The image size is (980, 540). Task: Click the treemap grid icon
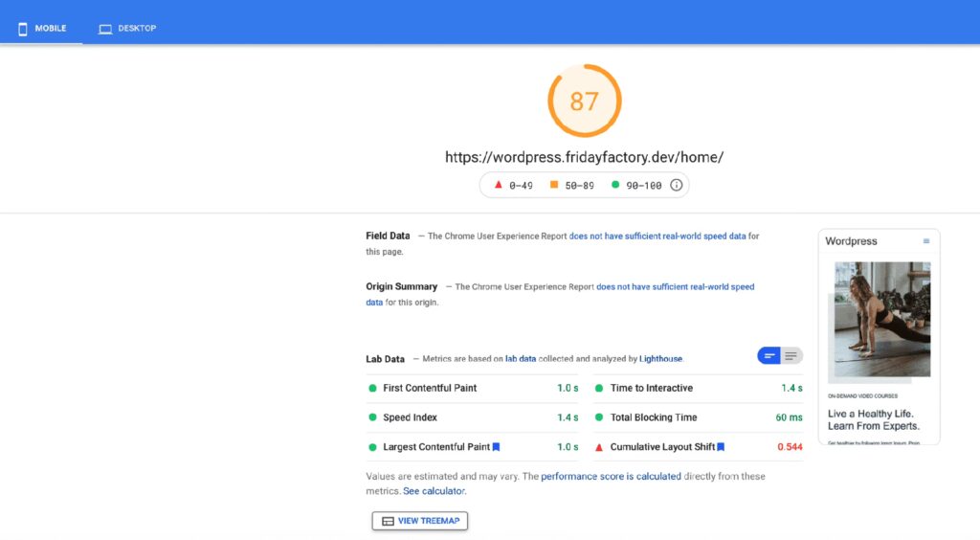(388, 521)
